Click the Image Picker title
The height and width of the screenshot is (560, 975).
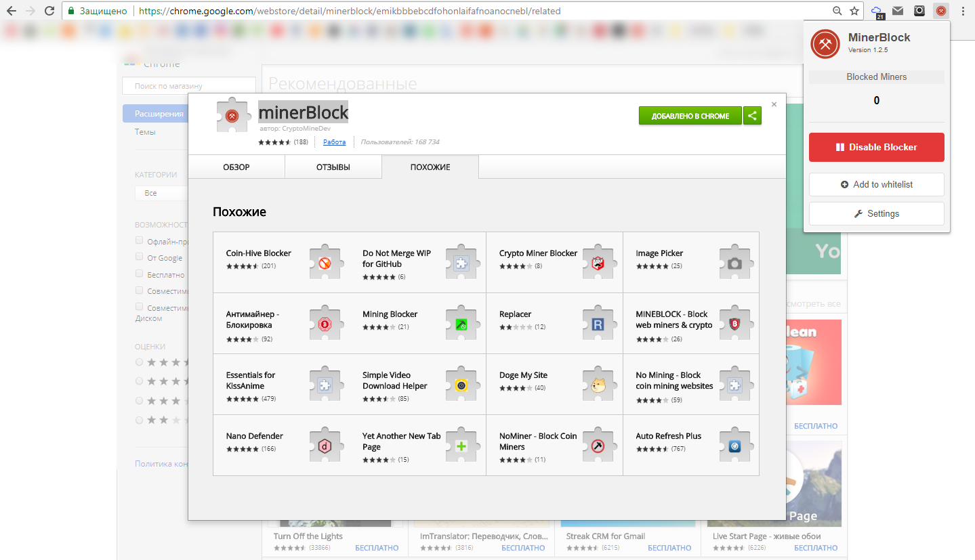tap(659, 253)
